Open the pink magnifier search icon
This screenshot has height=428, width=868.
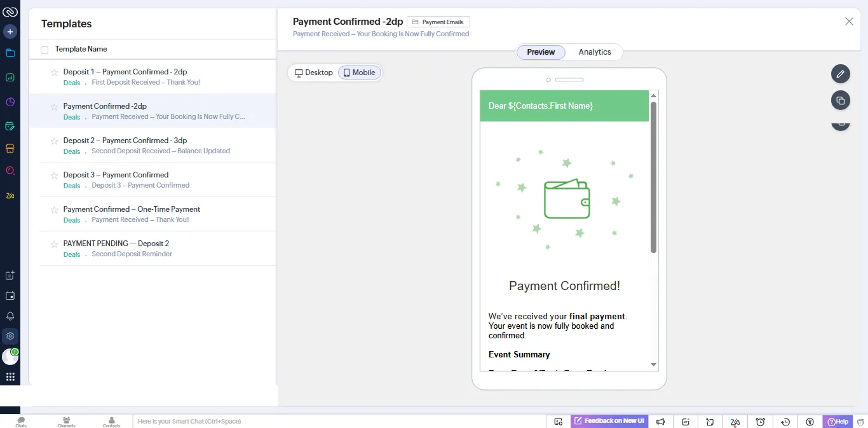pyautogui.click(x=10, y=170)
